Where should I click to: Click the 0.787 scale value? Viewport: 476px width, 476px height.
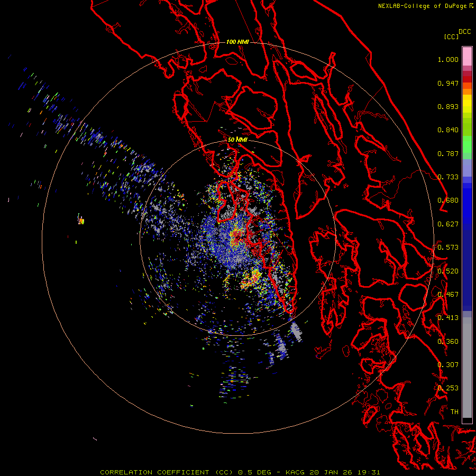tap(448, 153)
